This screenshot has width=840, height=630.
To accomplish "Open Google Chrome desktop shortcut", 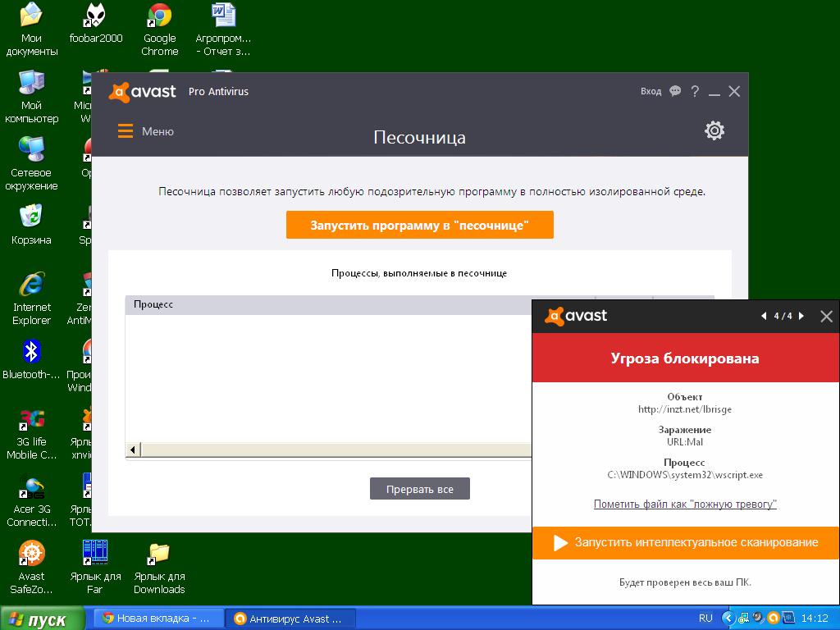I will [x=160, y=29].
